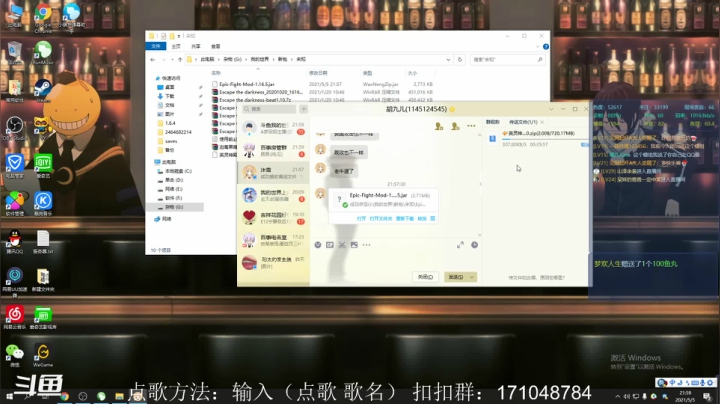This screenshot has height=404, width=720.
Task: Open the View tab in Explorer ribbon
Action: click(x=215, y=46)
